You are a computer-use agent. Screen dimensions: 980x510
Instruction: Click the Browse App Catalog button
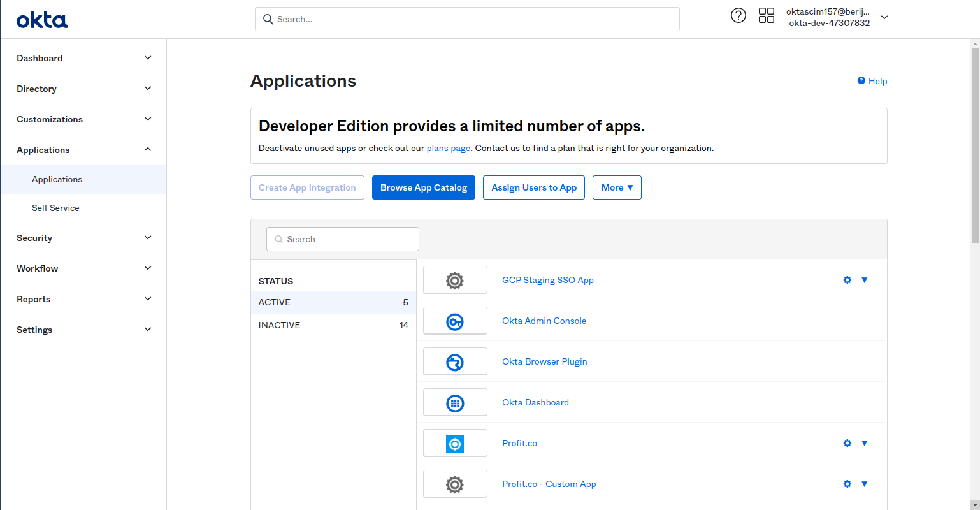(x=423, y=187)
